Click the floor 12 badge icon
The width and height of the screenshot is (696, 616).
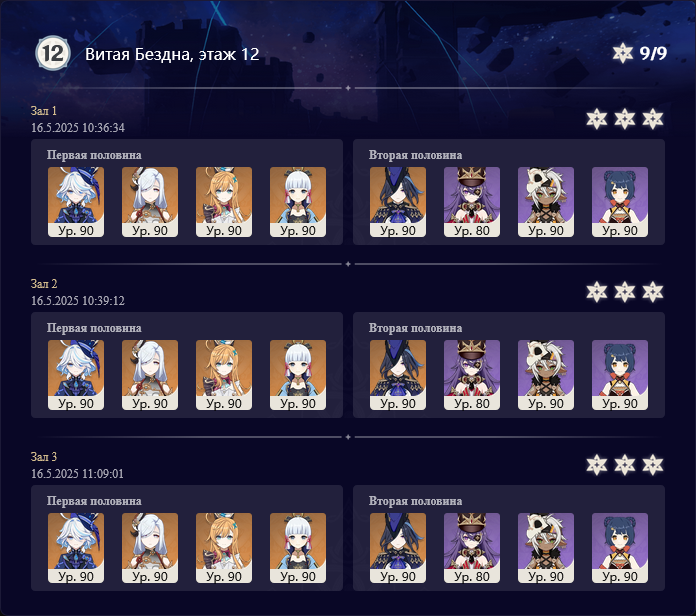tap(53, 53)
